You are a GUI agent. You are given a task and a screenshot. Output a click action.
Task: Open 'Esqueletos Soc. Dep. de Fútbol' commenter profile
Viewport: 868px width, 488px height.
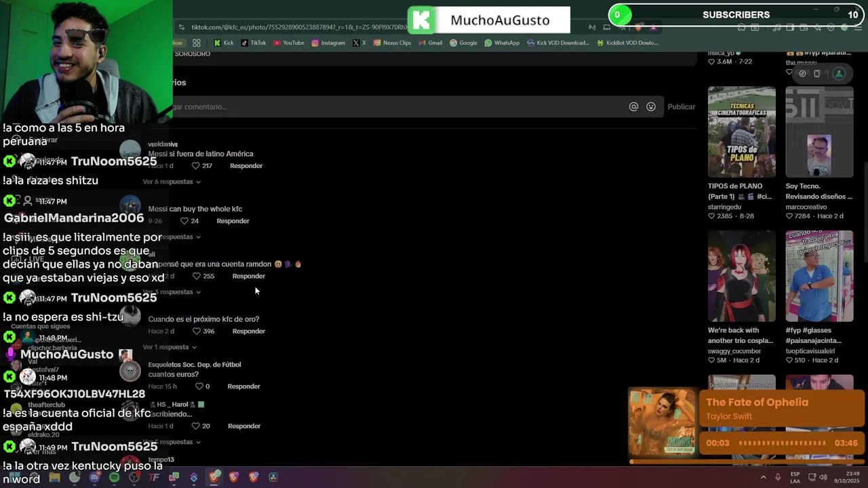click(x=195, y=365)
